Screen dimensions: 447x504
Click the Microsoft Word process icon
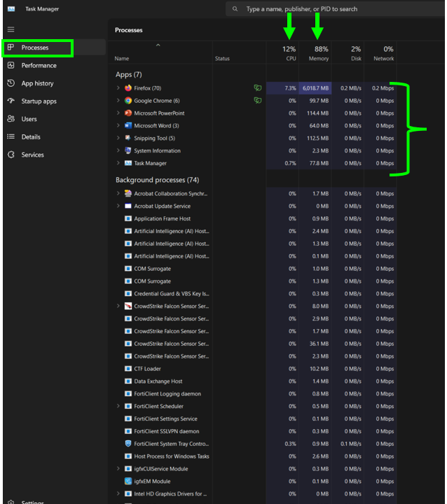click(128, 126)
